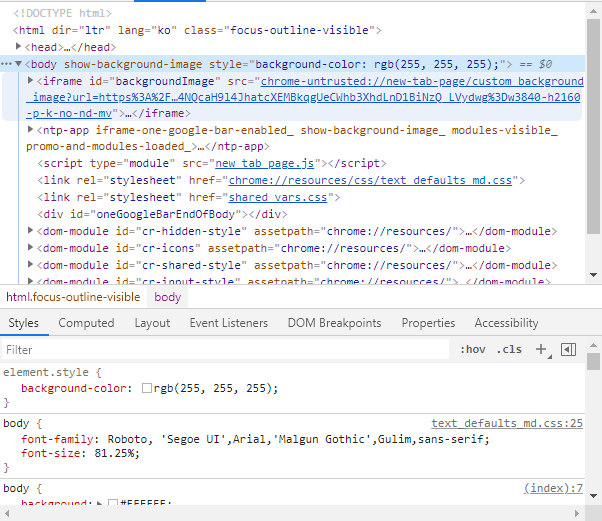This screenshot has height=521, width=602.
Task: Toggle the .cls element classes button
Action: point(509,350)
